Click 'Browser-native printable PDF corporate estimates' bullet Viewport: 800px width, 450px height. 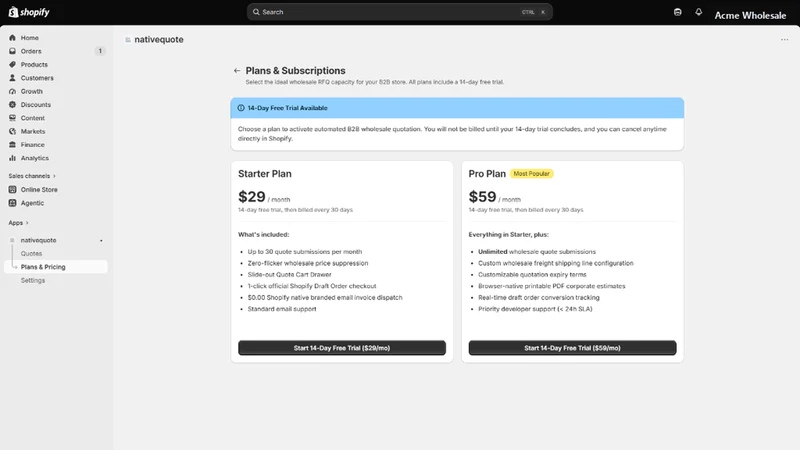coord(552,286)
